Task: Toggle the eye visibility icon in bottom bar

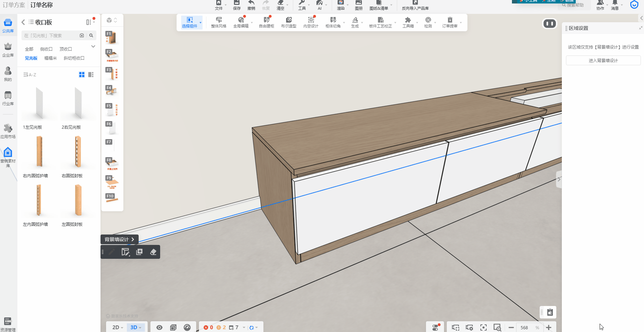Action: [159, 327]
